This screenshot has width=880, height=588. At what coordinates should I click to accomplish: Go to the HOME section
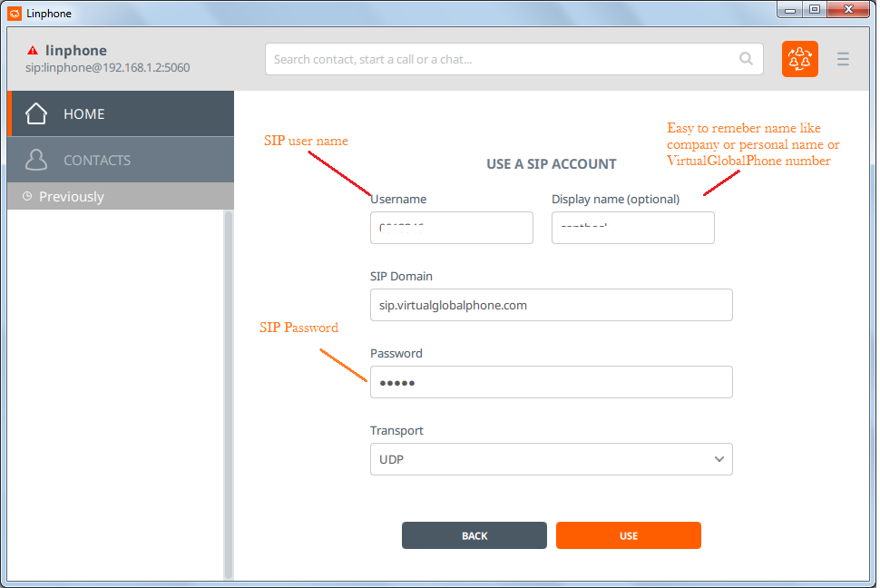pyautogui.click(x=121, y=113)
